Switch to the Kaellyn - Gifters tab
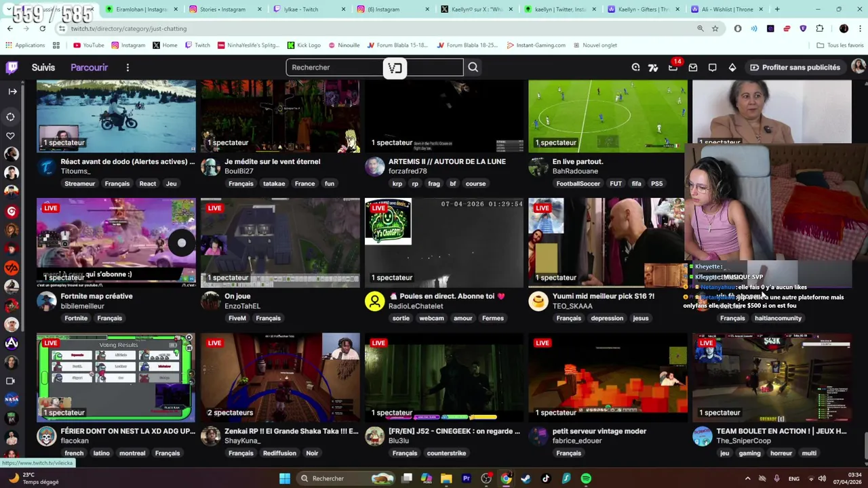868x488 pixels. click(643, 9)
